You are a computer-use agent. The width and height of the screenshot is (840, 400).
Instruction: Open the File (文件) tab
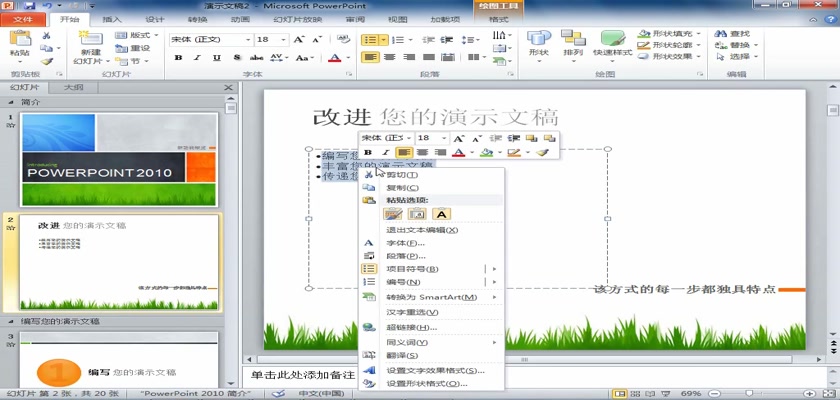(x=22, y=20)
